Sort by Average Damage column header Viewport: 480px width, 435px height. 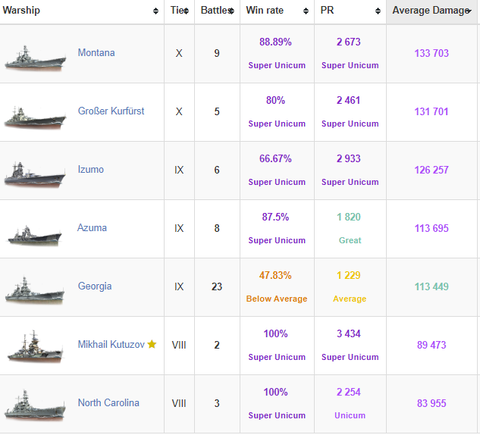point(432,11)
